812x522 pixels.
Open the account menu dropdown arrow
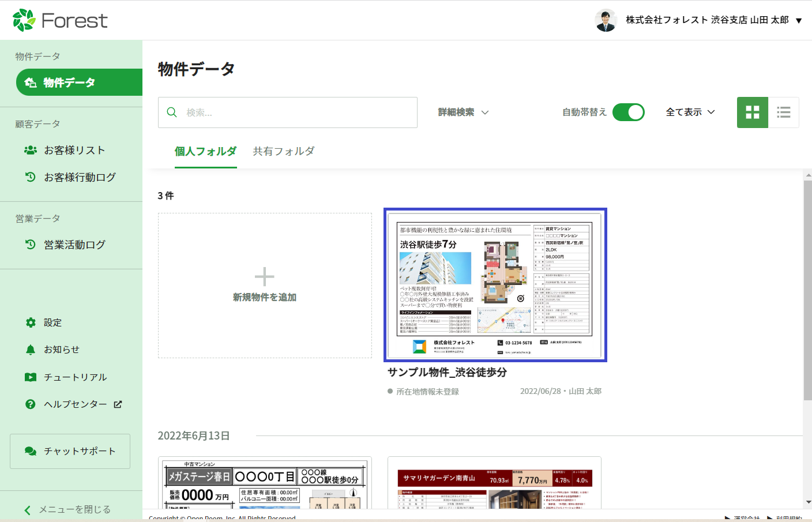point(799,21)
